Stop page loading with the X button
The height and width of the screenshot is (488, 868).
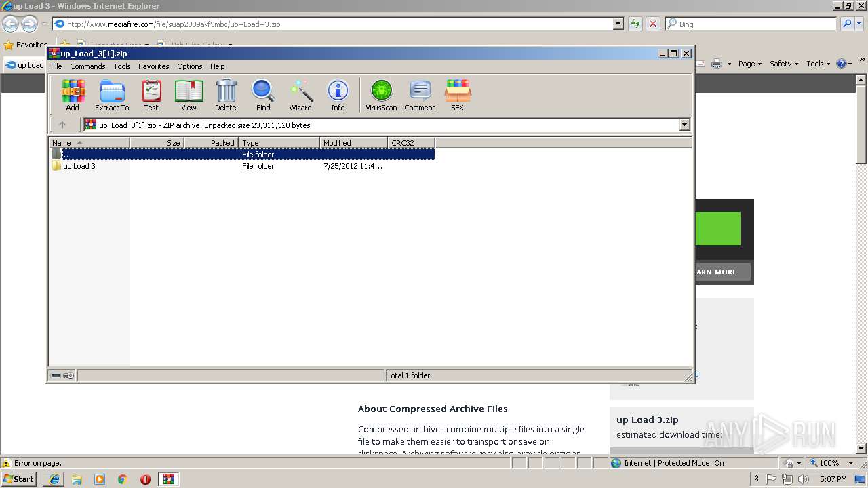click(x=653, y=24)
